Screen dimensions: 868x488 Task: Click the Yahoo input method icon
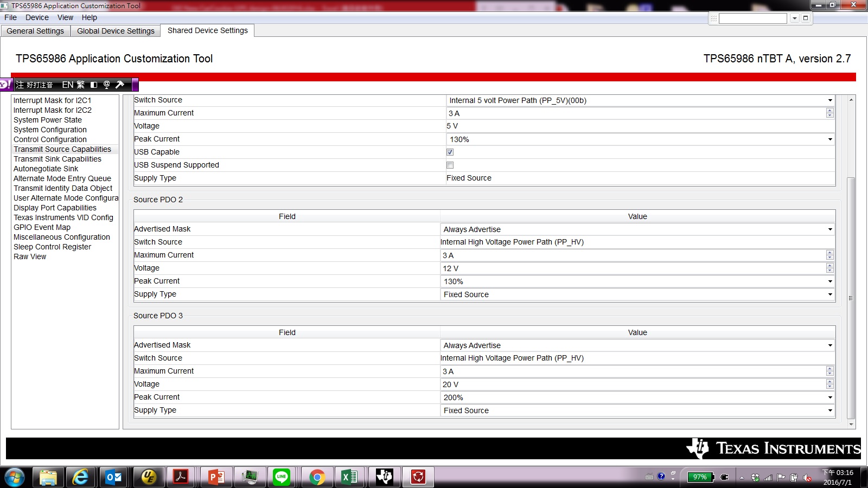(x=5, y=85)
